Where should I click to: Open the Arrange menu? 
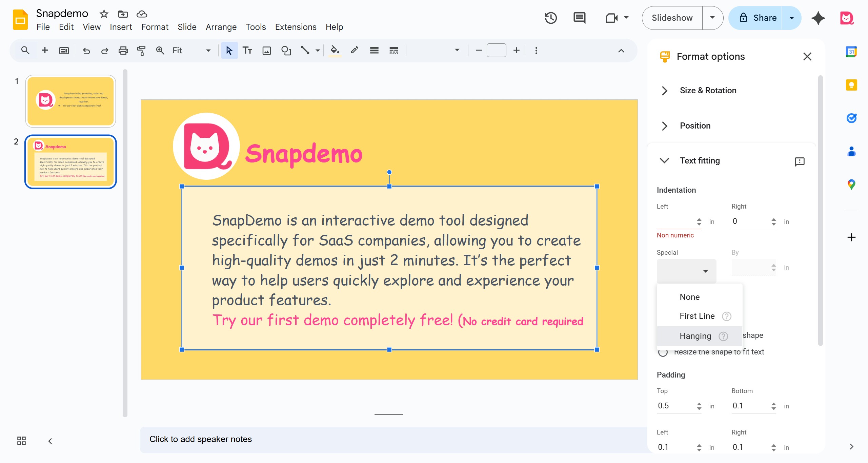[x=221, y=27]
